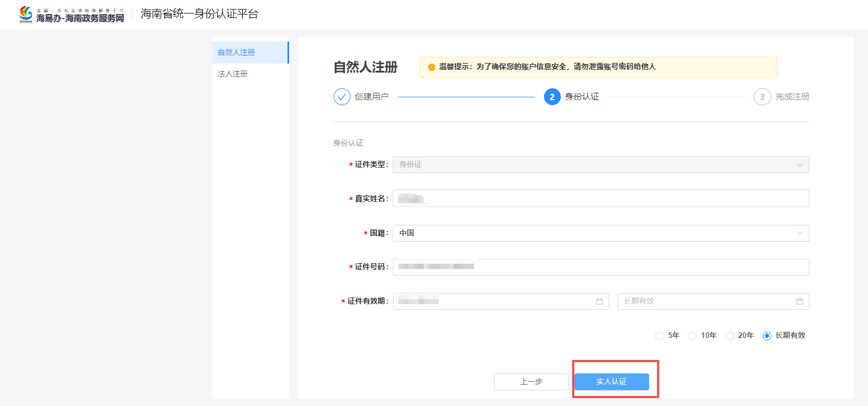The width and height of the screenshot is (868, 406).
Task: Select the 长期有效 radio option
Action: pyautogui.click(x=767, y=335)
